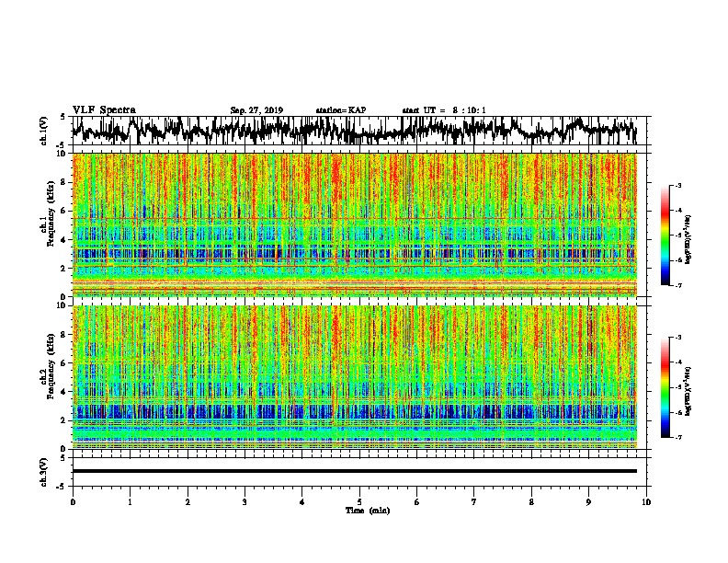The image size is (728, 563).
Task: Click inside the ch.1 voltage waveform panel
Action: coord(358,131)
